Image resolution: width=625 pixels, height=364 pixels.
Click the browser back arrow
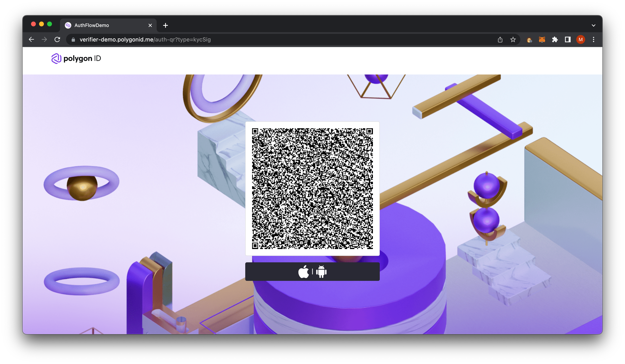pyautogui.click(x=31, y=39)
